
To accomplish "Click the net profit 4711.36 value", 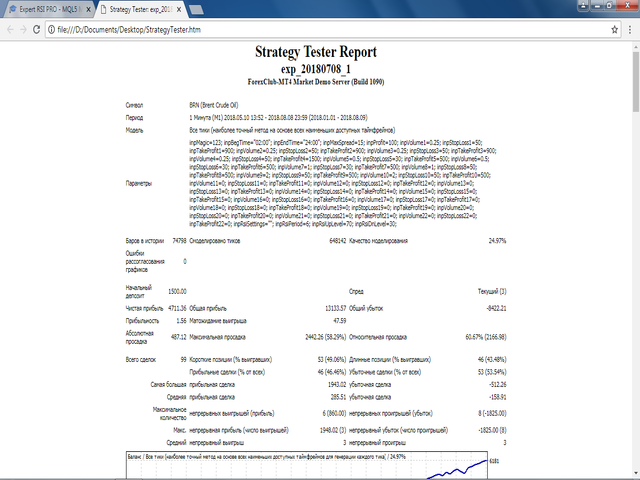I will 177,308.
